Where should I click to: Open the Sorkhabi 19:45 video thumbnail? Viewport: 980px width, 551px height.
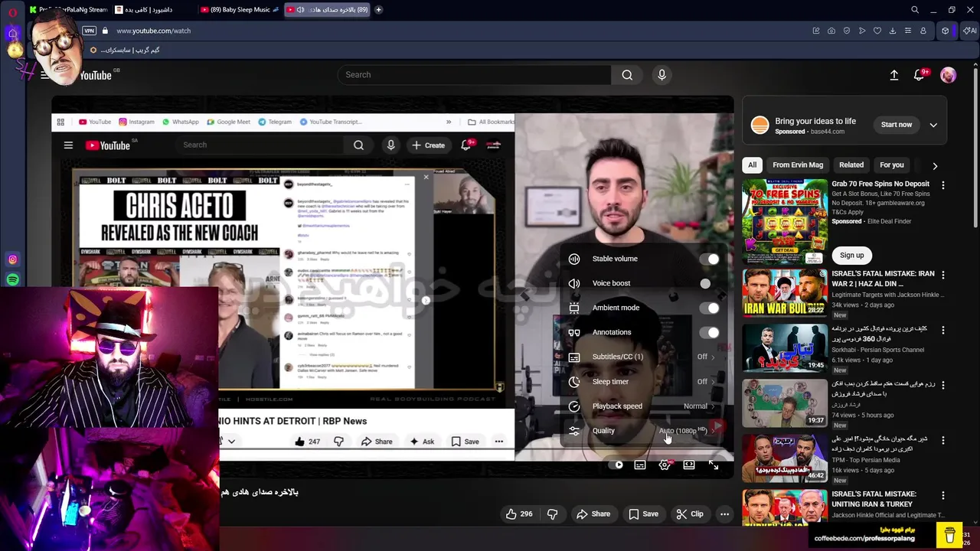(x=784, y=347)
